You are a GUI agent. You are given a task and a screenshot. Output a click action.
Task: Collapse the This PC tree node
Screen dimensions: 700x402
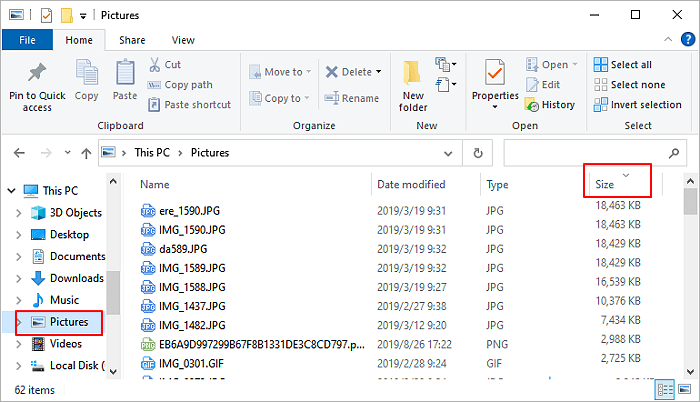click(x=11, y=191)
